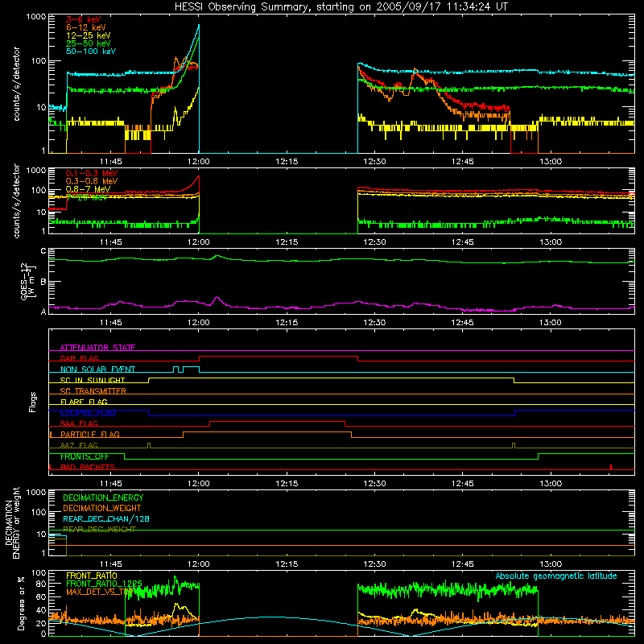
Task: Click the GOES-12 vertical axis label
Action: click(x=28, y=281)
